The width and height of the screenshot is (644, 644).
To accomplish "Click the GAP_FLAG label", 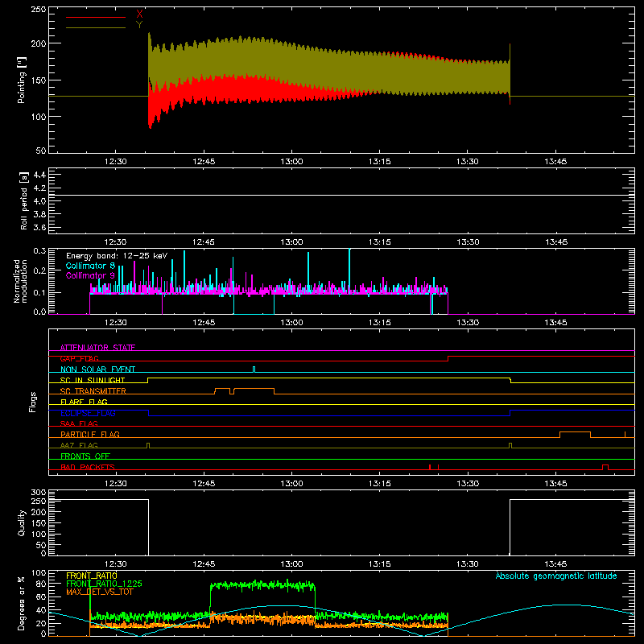I will pos(79,358).
